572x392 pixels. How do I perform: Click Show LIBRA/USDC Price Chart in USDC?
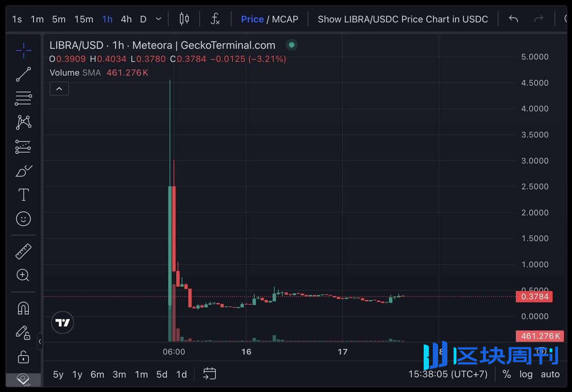[x=403, y=19]
